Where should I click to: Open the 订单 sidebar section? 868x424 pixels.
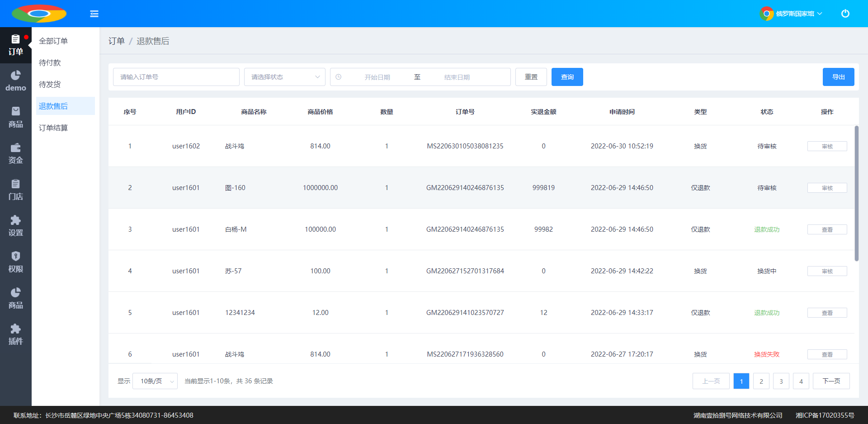pos(16,45)
